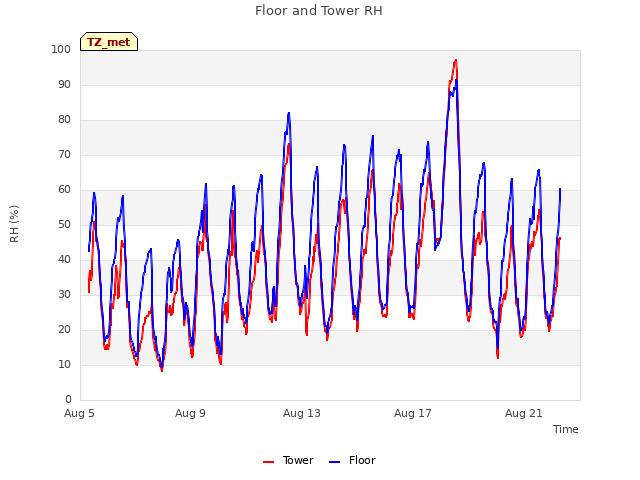This screenshot has height=480, width=640.
Task: Click the 'Aug 13' x-axis label
Action: [302, 413]
